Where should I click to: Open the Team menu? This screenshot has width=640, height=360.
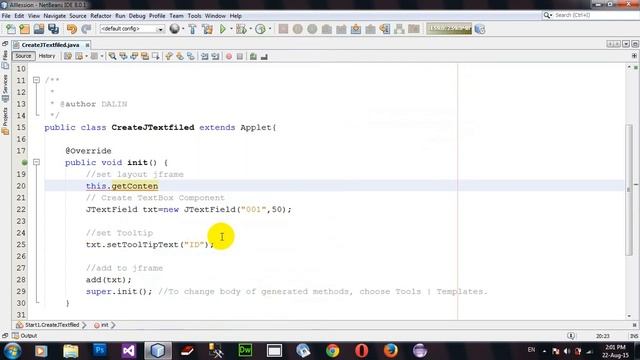point(176,16)
